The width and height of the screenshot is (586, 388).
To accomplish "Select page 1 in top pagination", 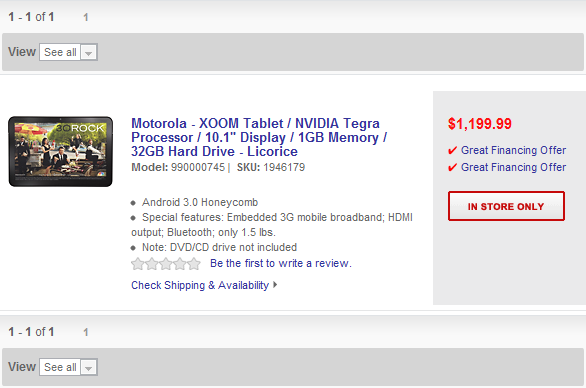I will [86, 18].
